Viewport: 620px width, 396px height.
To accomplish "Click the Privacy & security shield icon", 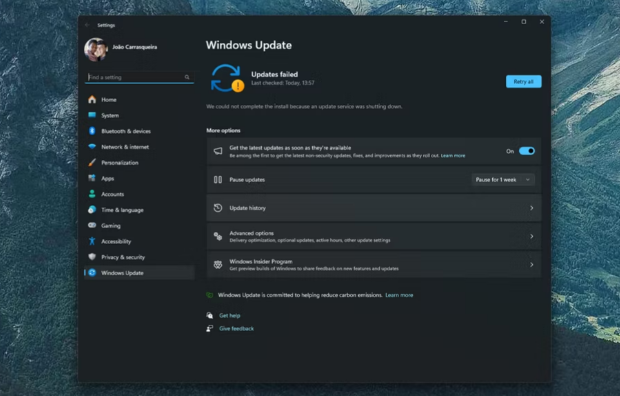I will tap(92, 257).
